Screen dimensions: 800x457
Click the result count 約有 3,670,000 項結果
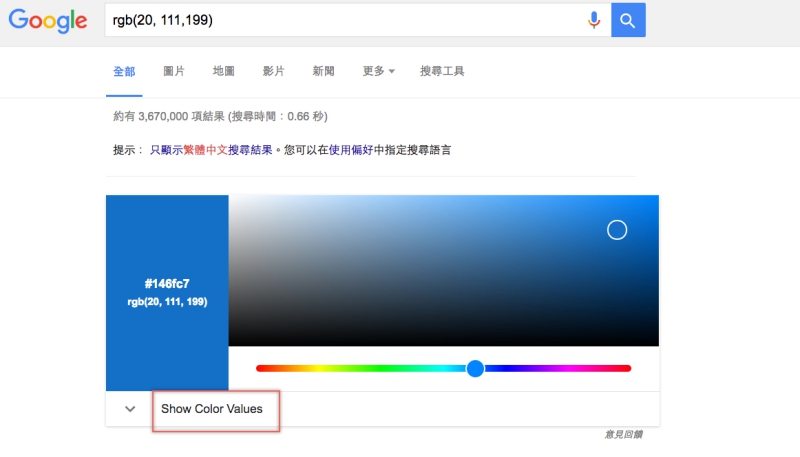pyautogui.click(x=169, y=116)
